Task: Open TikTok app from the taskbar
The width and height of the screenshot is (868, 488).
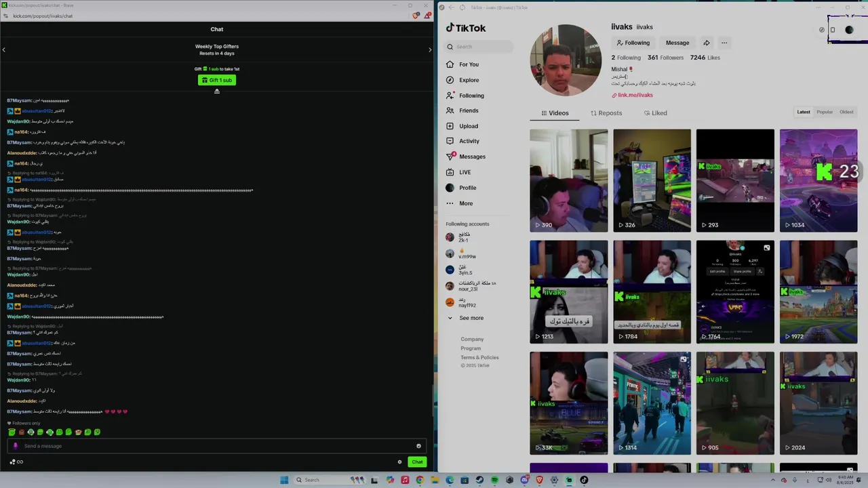Action: click(x=584, y=480)
